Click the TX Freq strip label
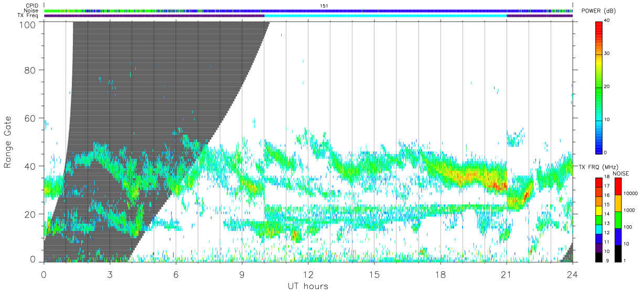Viewport: 644px width, 297px height. coord(27,15)
